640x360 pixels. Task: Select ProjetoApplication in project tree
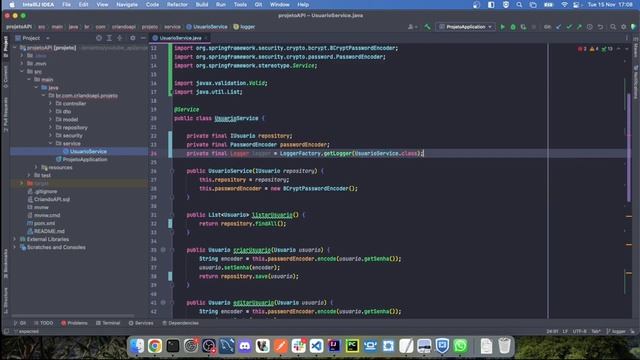tap(84, 160)
